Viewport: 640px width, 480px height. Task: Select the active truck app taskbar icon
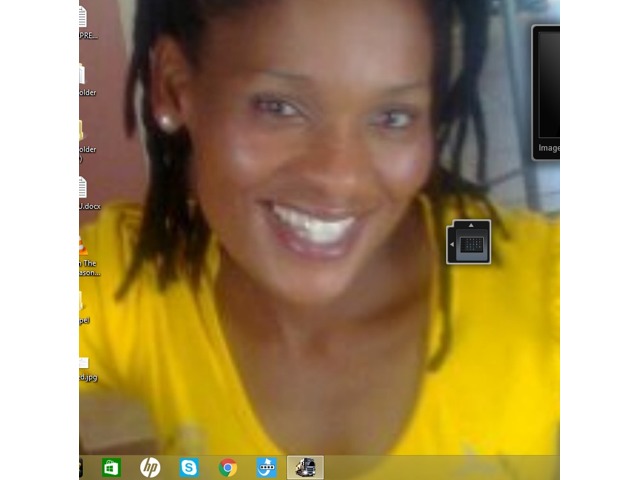coord(305,467)
